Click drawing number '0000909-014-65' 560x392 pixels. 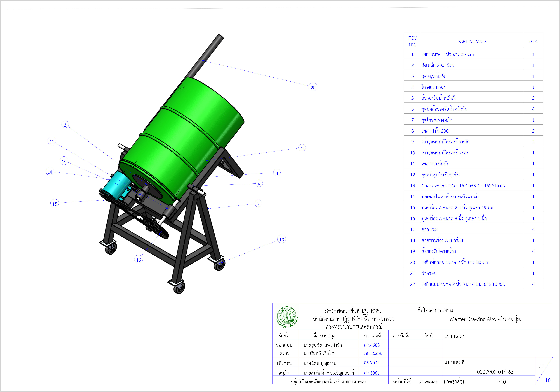click(495, 372)
